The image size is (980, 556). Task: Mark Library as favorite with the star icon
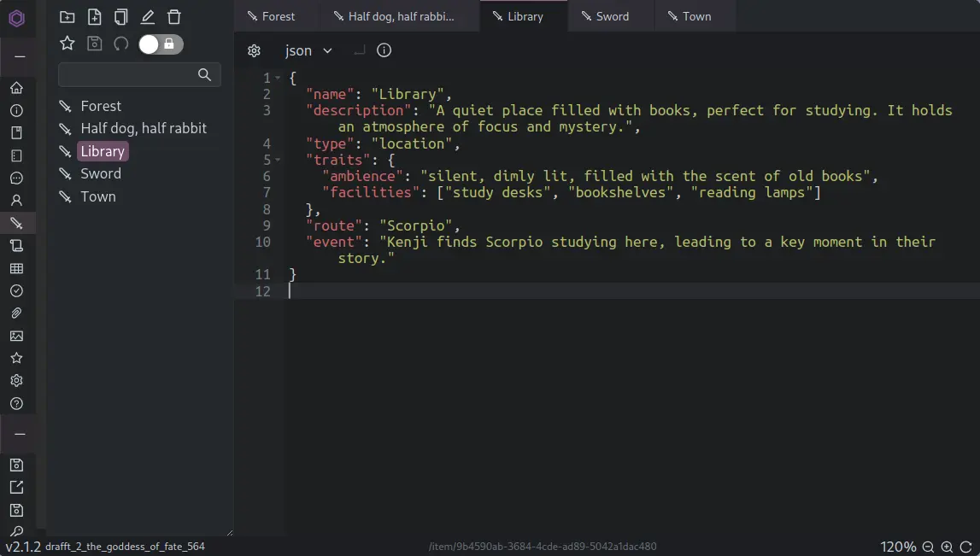(x=67, y=43)
